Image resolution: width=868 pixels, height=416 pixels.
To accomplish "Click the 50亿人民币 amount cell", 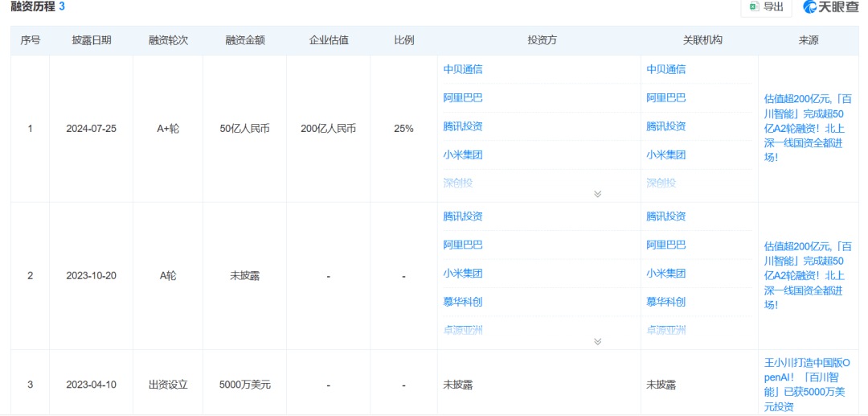I will click(x=244, y=129).
